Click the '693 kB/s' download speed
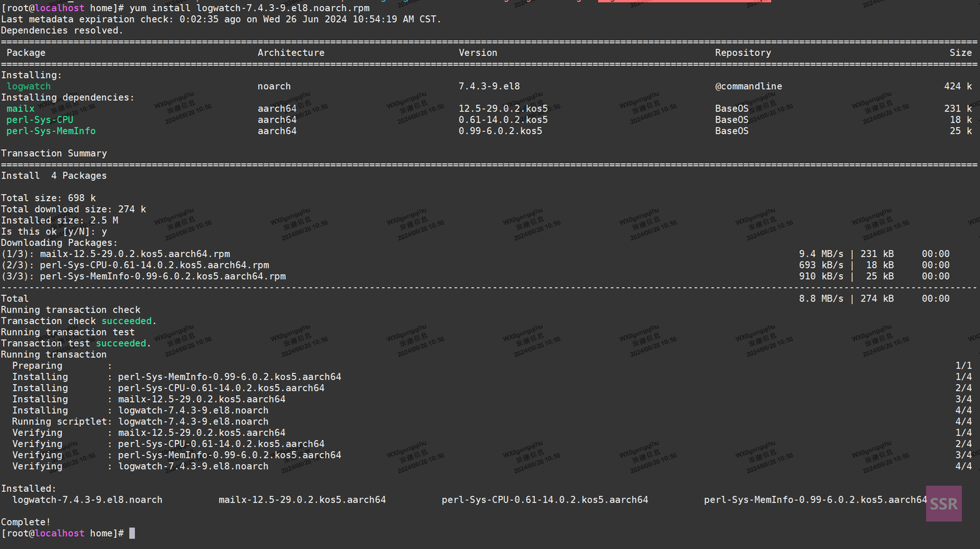The image size is (980, 549). tap(821, 265)
